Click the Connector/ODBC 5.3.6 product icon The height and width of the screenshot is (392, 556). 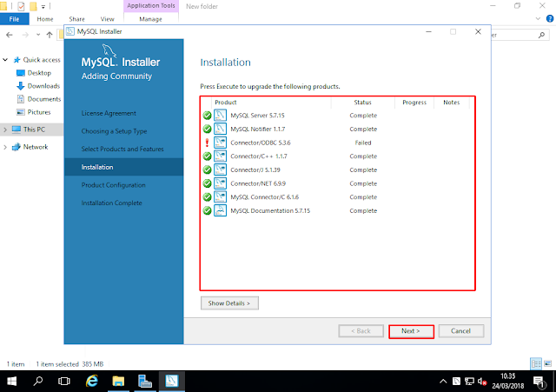(x=220, y=143)
